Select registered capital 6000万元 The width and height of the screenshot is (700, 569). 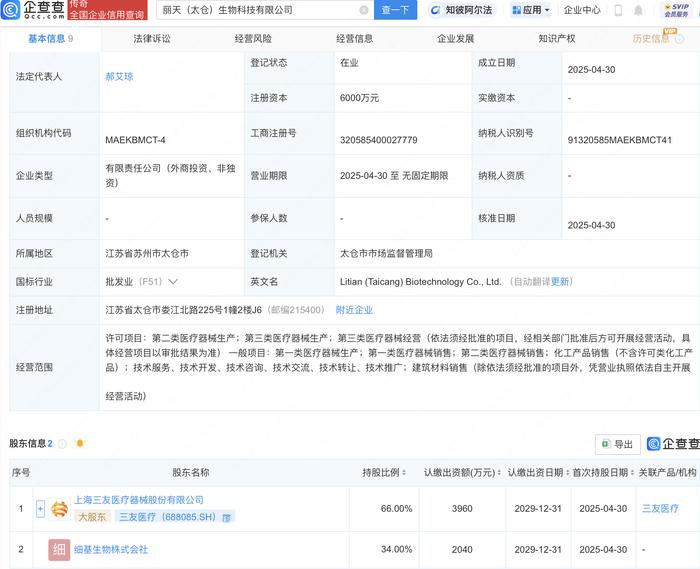[x=359, y=98]
